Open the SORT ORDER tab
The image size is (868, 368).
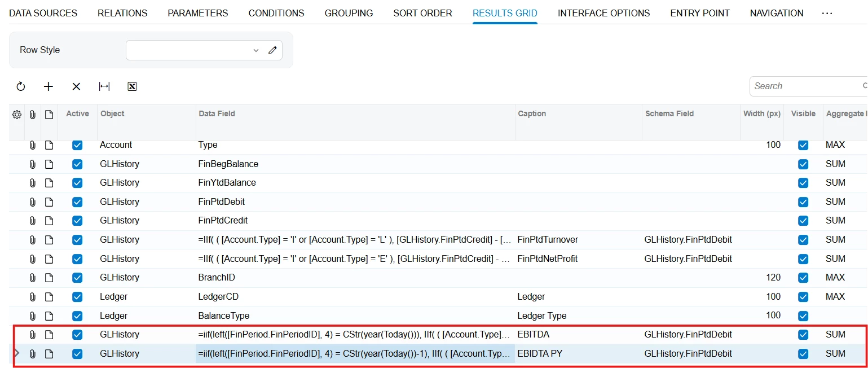tap(423, 13)
